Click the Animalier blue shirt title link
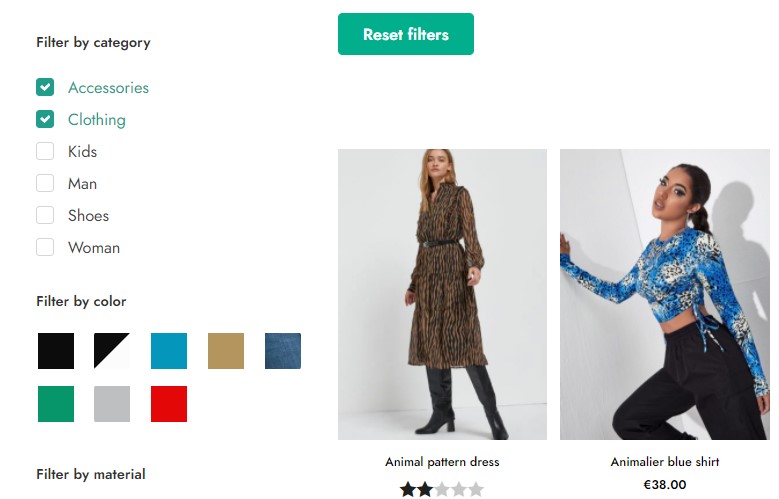 pyautogui.click(x=665, y=462)
